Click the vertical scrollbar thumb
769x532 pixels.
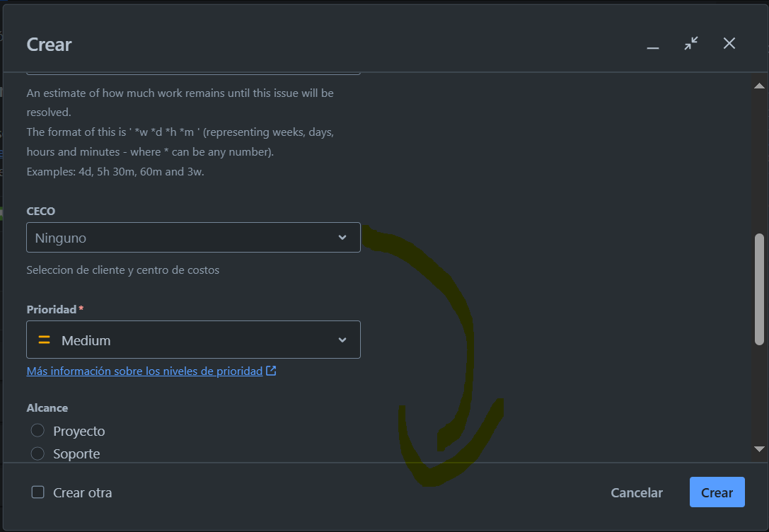[759, 289]
